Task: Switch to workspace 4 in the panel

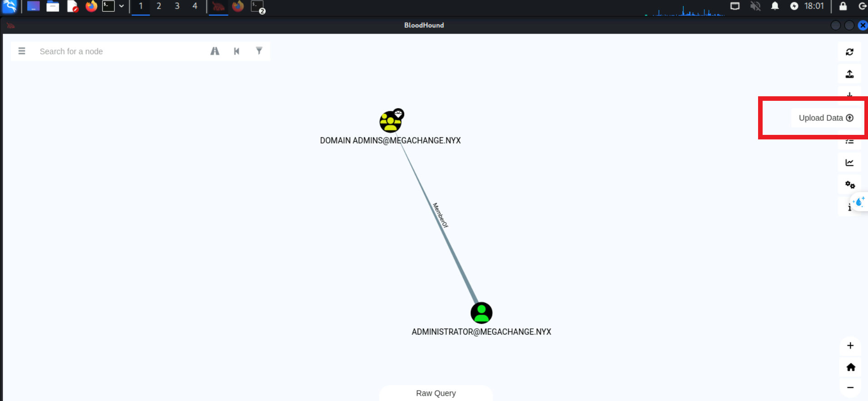Action: (195, 6)
